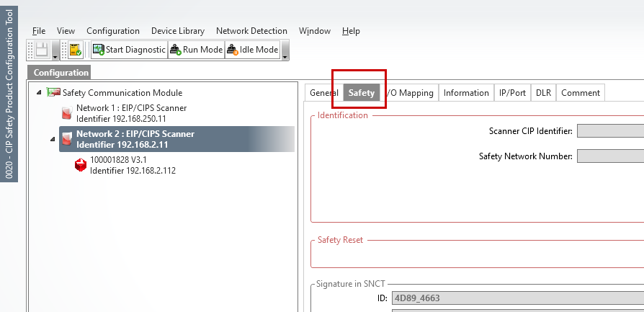Click the left toolbar grip handle before save

30,50
